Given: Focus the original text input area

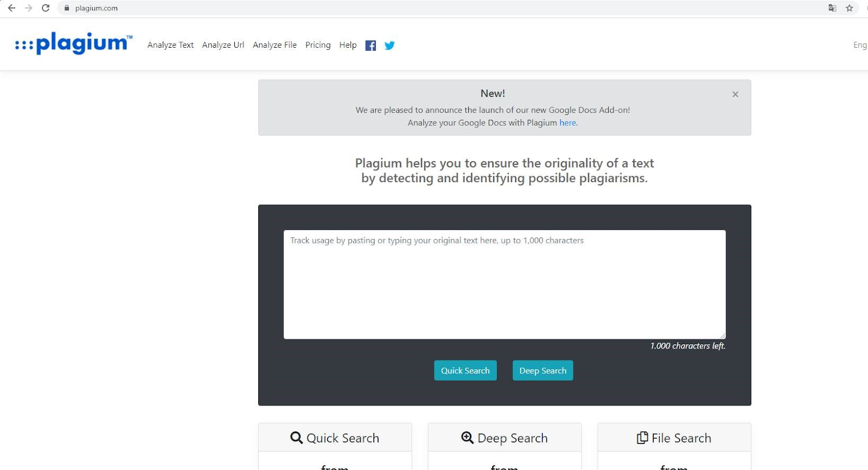Looking at the screenshot, I should [x=505, y=285].
